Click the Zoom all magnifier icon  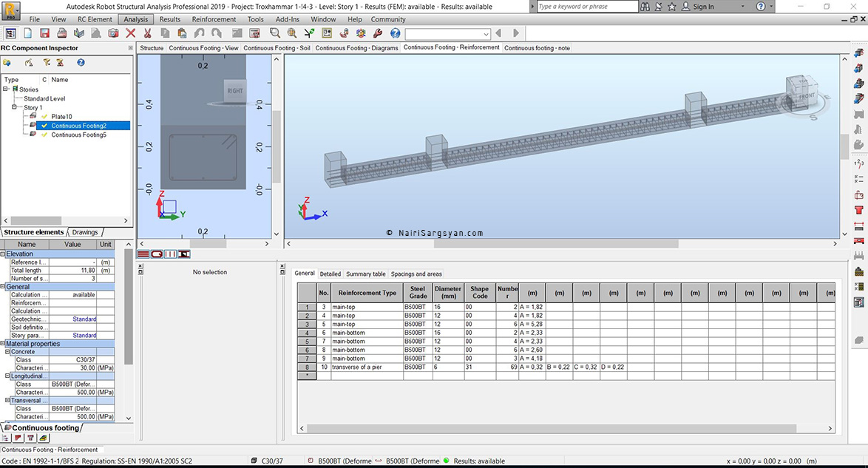(x=292, y=33)
